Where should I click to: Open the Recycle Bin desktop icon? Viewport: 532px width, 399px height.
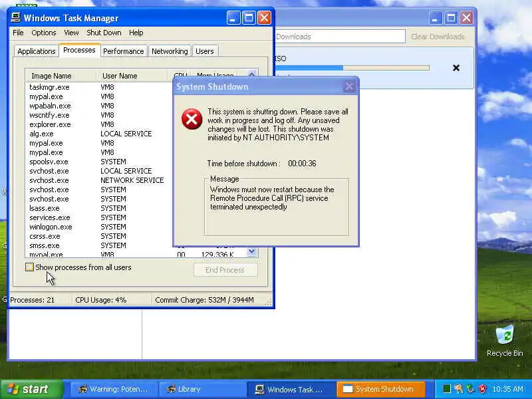click(x=505, y=340)
